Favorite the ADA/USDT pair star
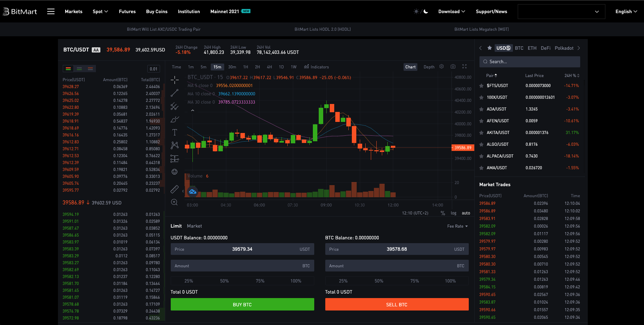 coord(481,109)
